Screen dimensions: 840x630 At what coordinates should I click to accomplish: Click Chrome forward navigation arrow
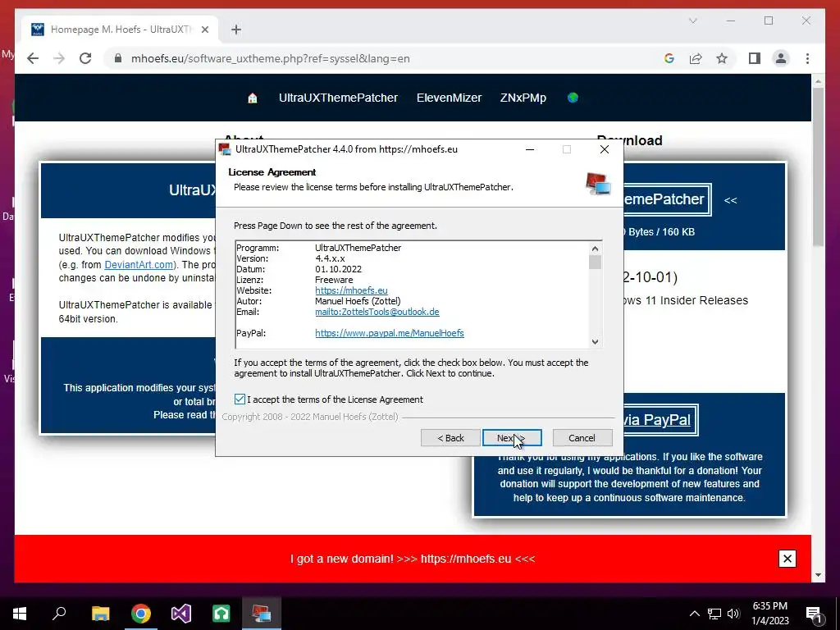click(x=59, y=58)
